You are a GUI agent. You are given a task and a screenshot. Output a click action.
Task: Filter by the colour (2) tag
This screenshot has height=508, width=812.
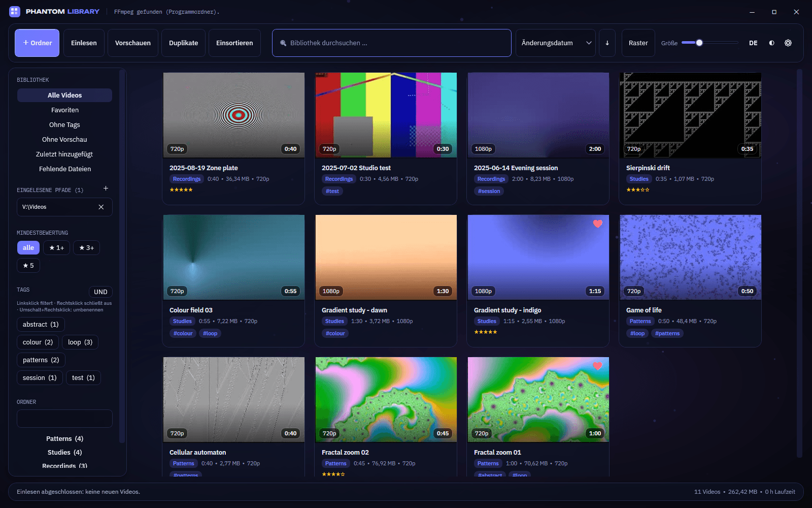click(38, 342)
